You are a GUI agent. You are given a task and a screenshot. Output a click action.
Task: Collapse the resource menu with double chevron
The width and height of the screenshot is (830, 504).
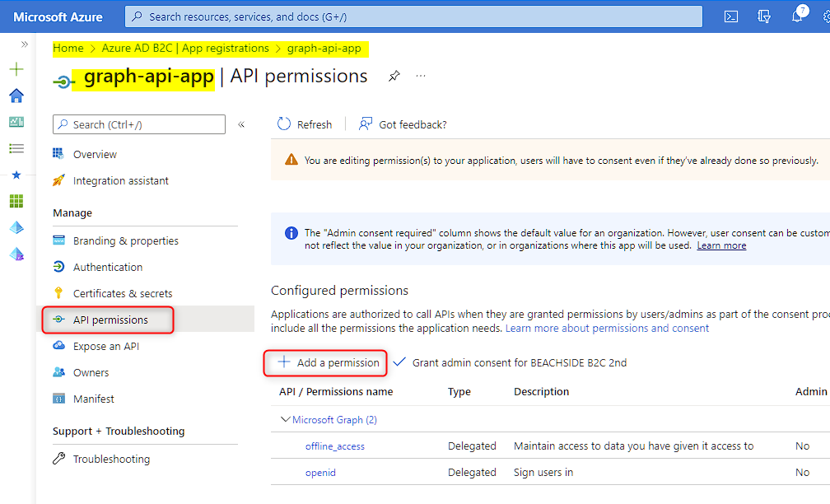click(x=241, y=125)
